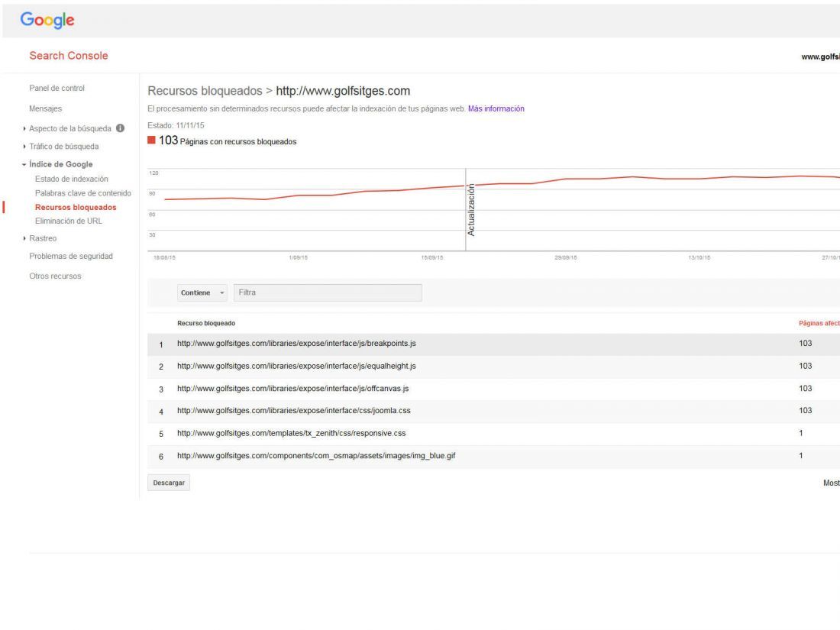Image resolution: width=840 pixels, height=630 pixels.
Task: Open Otros recursos page
Action: point(55,276)
